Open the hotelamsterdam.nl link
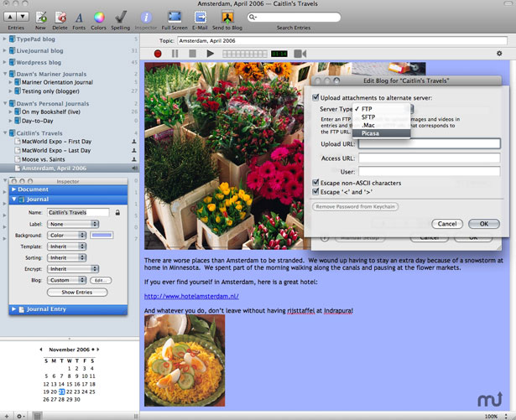The image size is (516, 420). tap(191, 296)
